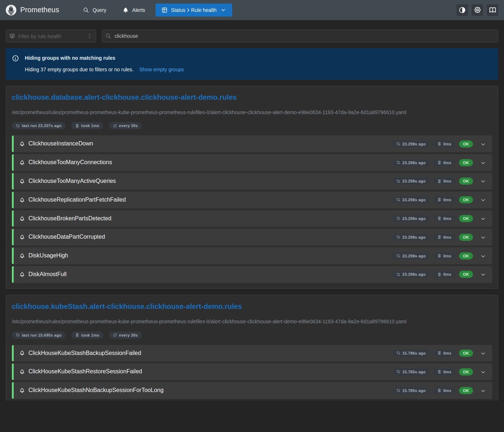Open the Filter by rule health dropdown
This screenshot has height=432, width=504.
[x=51, y=36]
